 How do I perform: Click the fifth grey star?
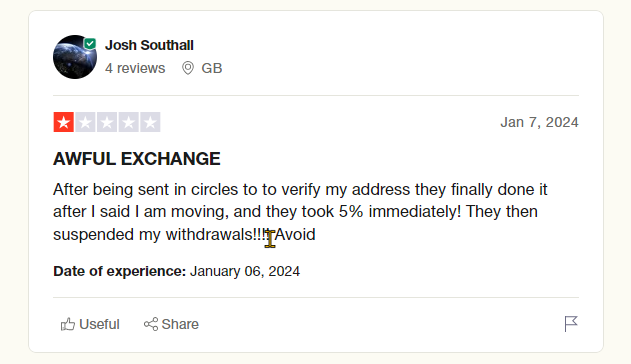[x=150, y=122]
